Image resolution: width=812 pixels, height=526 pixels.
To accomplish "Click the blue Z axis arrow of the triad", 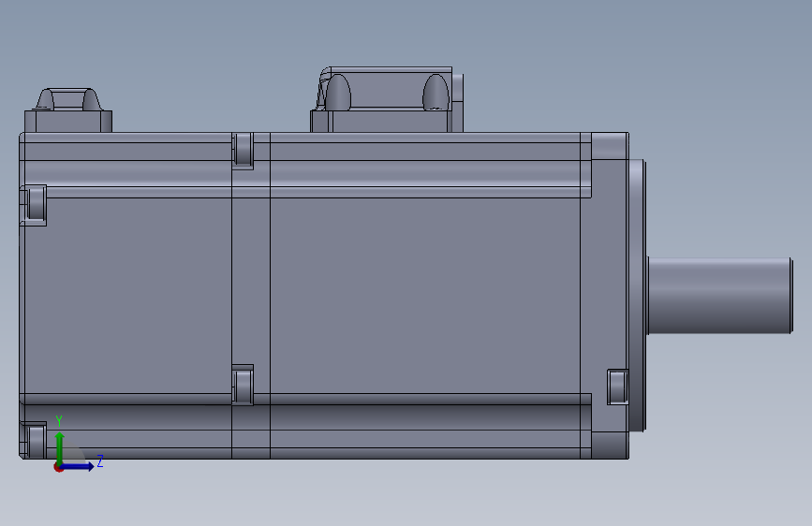I will pyautogui.click(x=78, y=466).
